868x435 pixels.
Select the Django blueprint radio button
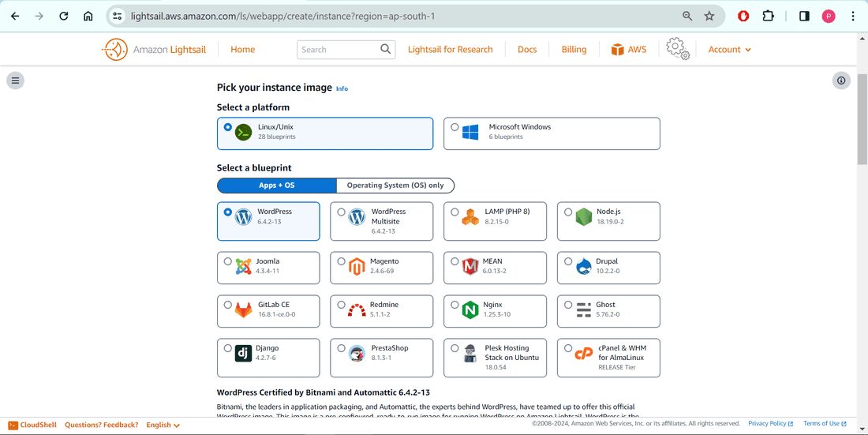coord(227,349)
